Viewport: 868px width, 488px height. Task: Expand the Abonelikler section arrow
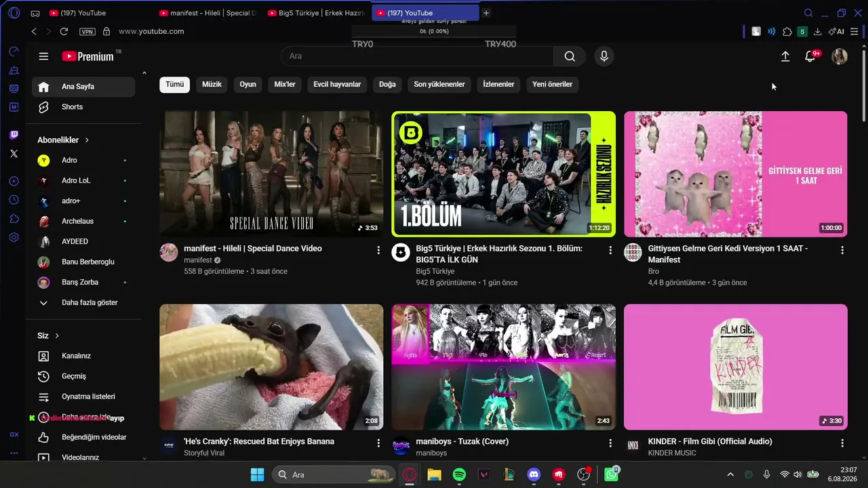tap(87, 140)
